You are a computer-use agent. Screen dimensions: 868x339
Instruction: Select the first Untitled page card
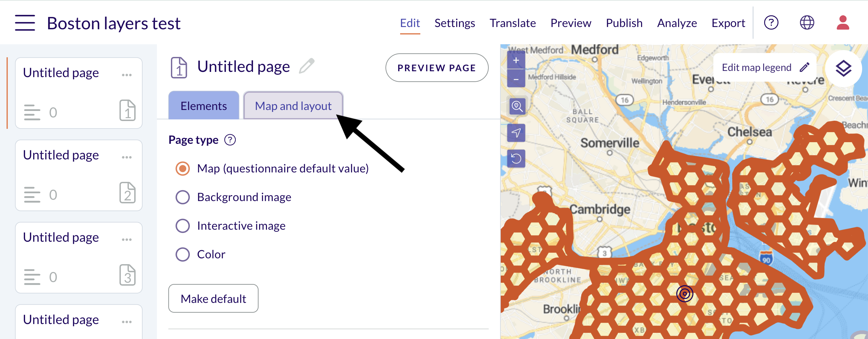point(79,93)
